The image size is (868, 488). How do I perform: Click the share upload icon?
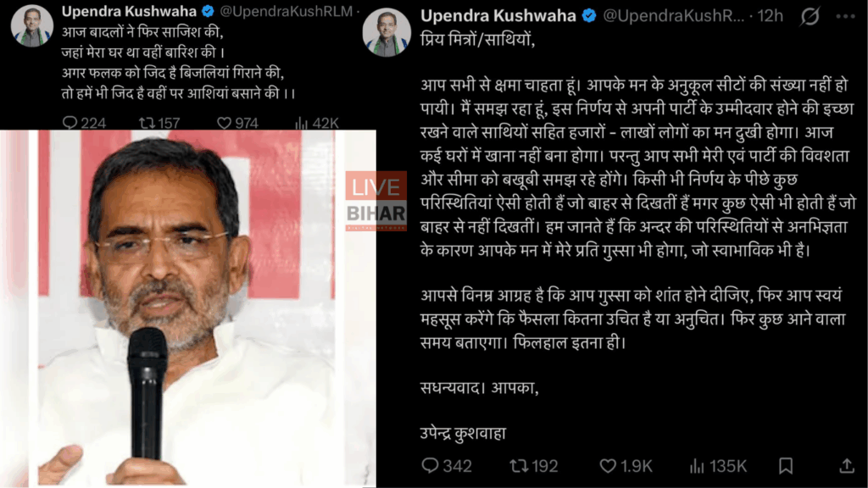(x=847, y=466)
